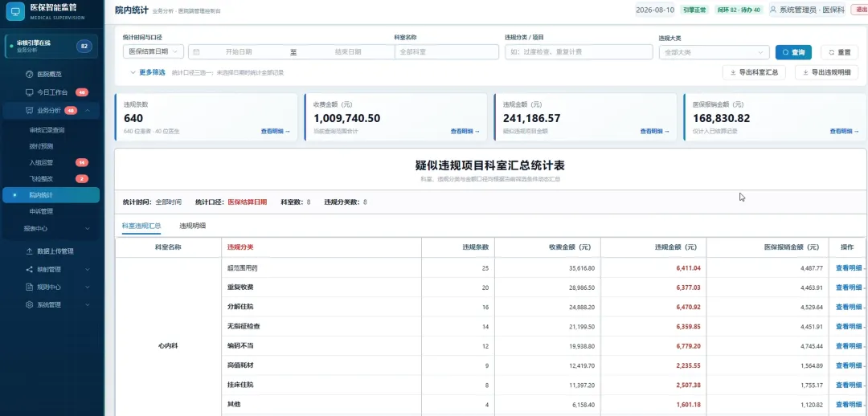Click the 导出科室汇总 export button
868x416 pixels.
tap(754, 72)
